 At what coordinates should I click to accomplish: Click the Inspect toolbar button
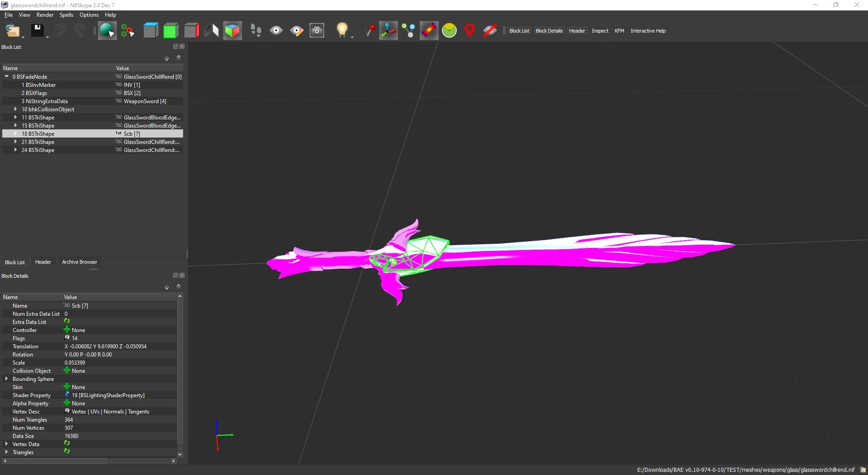pyautogui.click(x=600, y=31)
